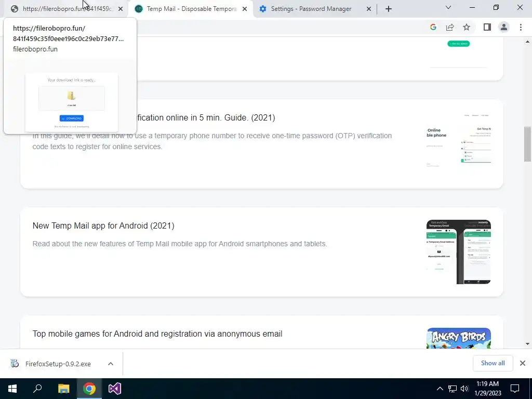Click the Android app phones thumbnail
The image size is (532, 399).
[459, 252]
